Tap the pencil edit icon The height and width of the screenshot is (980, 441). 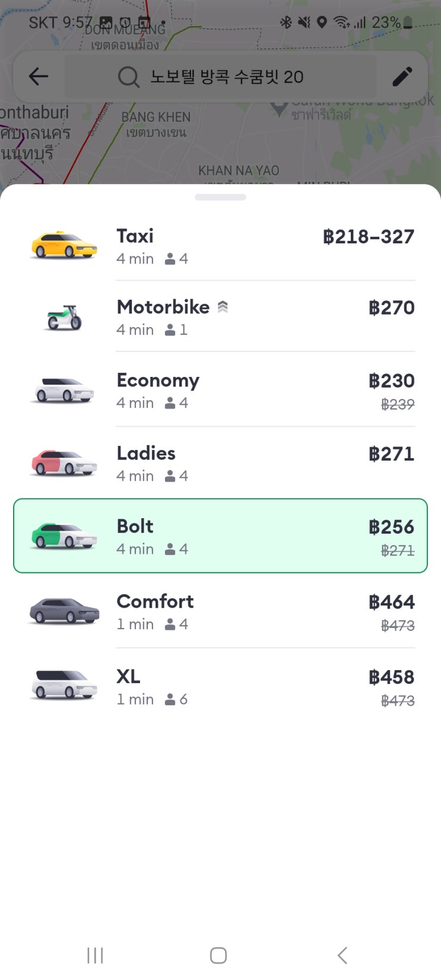click(x=402, y=77)
